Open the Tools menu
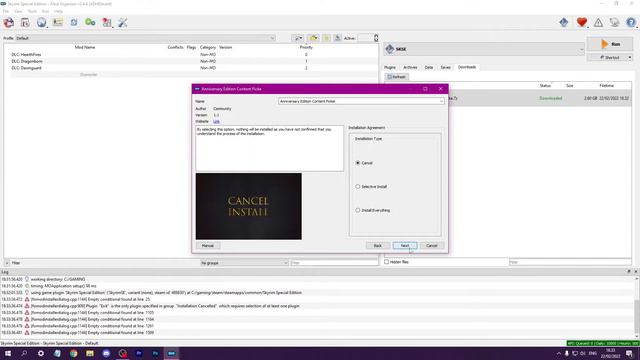The width and height of the screenshot is (640, 360). tap(32, 11)
